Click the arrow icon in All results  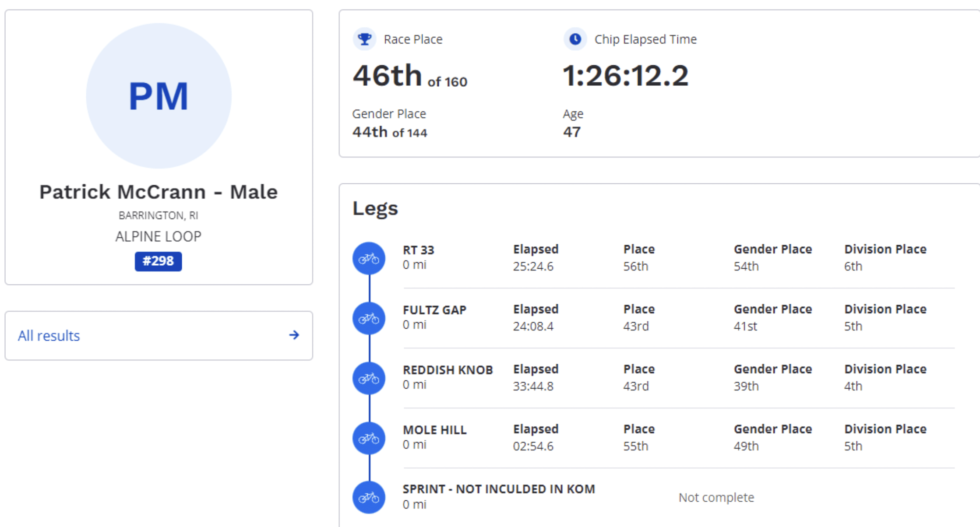(x=294, y=335)
